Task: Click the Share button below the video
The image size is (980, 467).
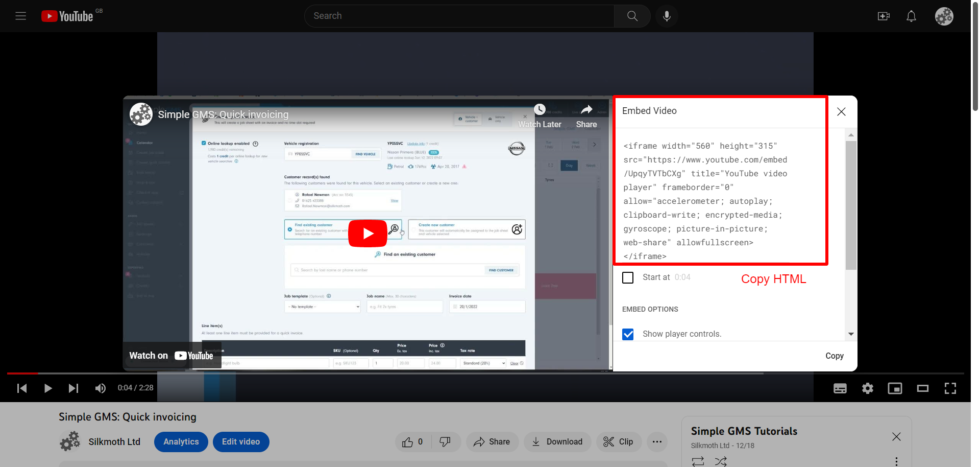Action: [x=492, y=442]
